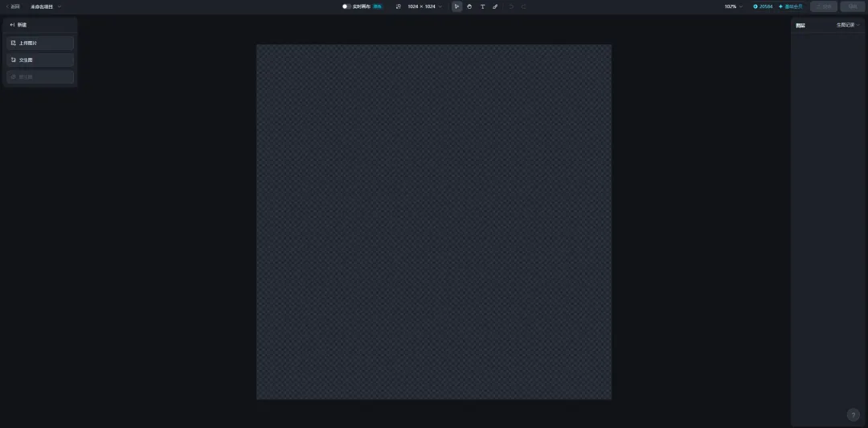Activate the hand pan tool

469,6
